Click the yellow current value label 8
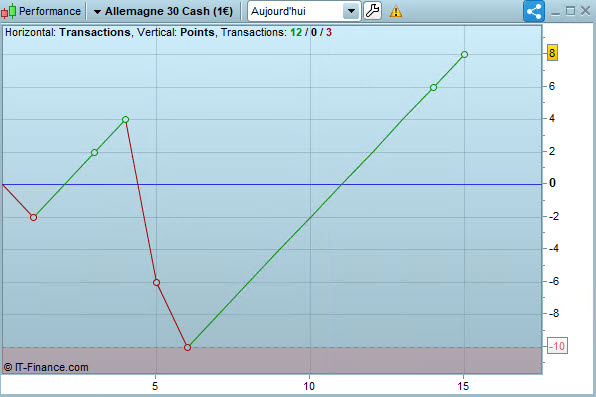Screen dimensions: 596x397 [552, 53]
